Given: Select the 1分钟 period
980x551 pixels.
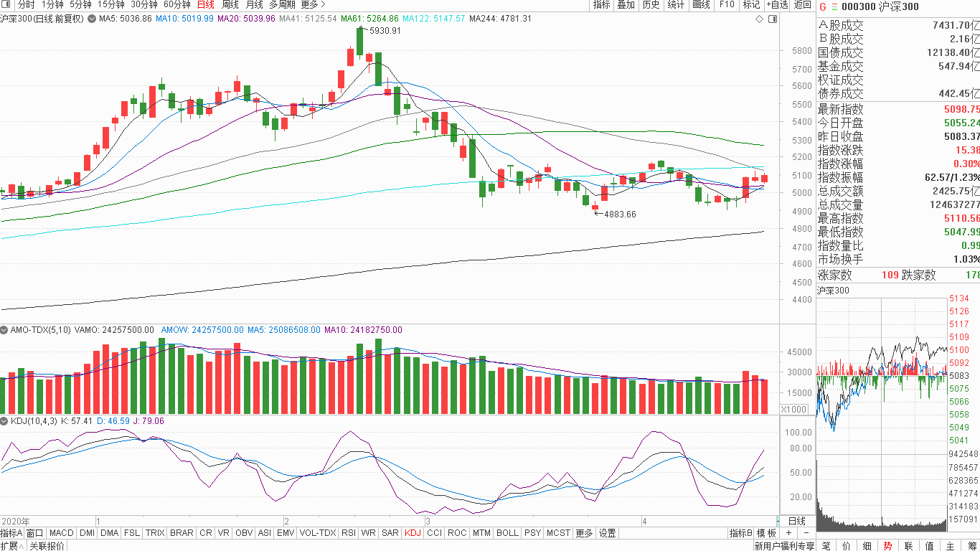Looking at the screenshot, I should pyautogui.click(x=52, y=4).
